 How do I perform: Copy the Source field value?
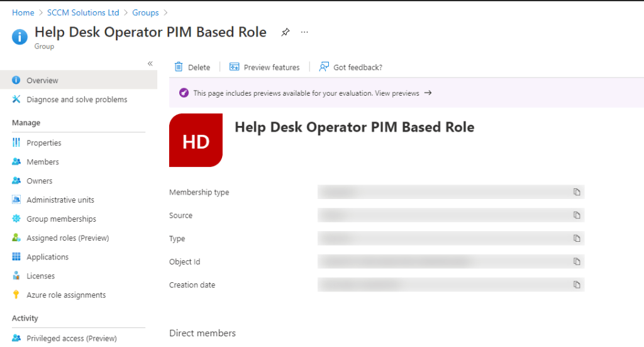576,215
